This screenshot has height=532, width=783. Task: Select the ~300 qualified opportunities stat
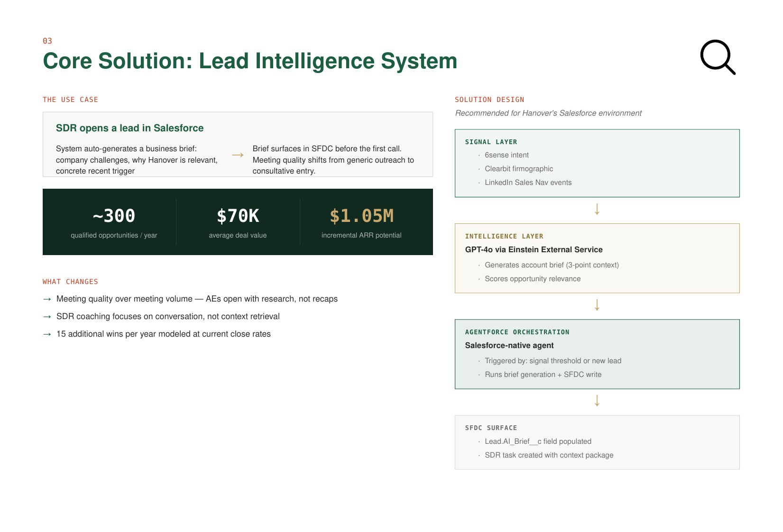[x=114, y=216]
